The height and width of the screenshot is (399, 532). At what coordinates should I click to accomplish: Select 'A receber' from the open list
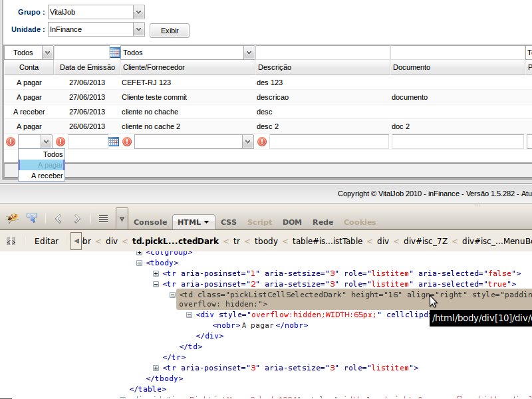click(x=47, y=176)
